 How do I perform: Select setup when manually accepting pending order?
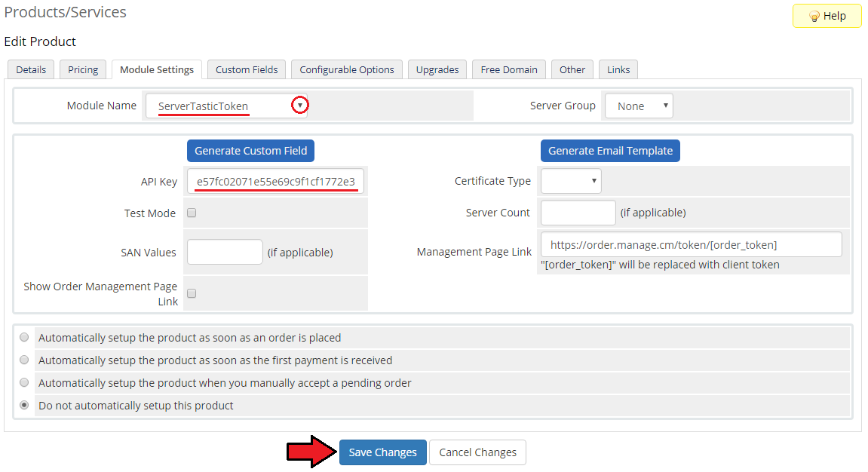25,383
